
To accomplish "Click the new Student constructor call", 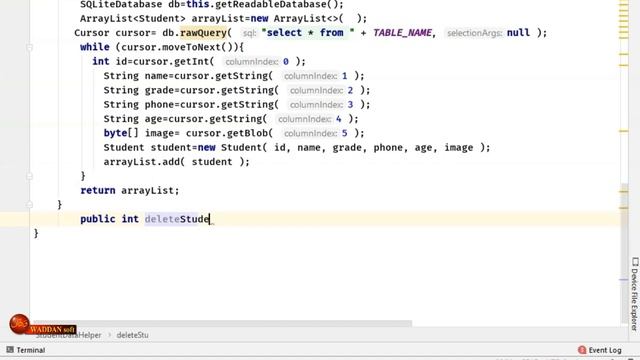I will click(x=344, y=147).
